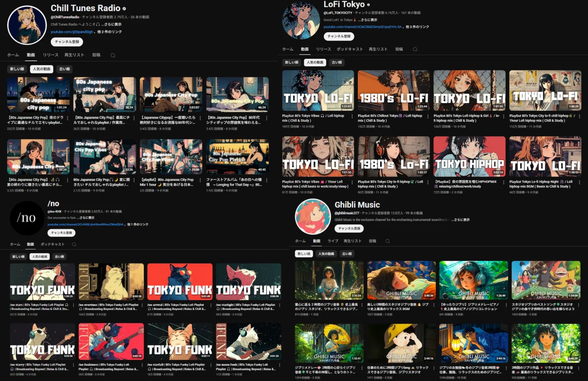Select 新しい順 filter chip on /no channel
This screenshot has width=588, height=381.
click(19, 256)
